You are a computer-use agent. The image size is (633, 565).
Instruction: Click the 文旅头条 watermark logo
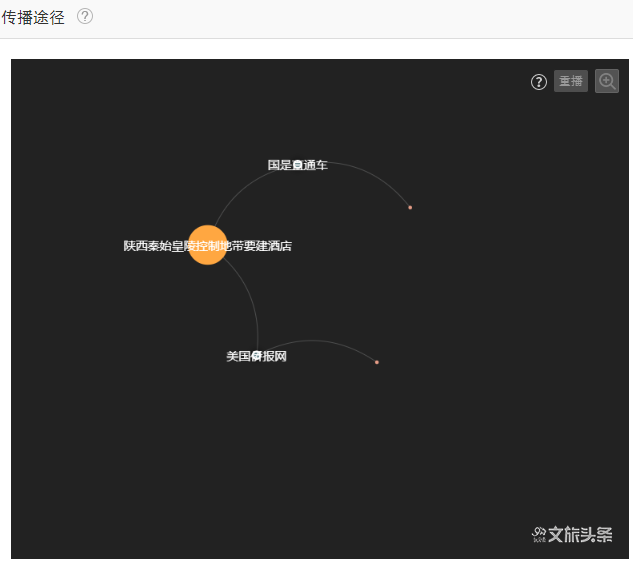click(572, 534)
